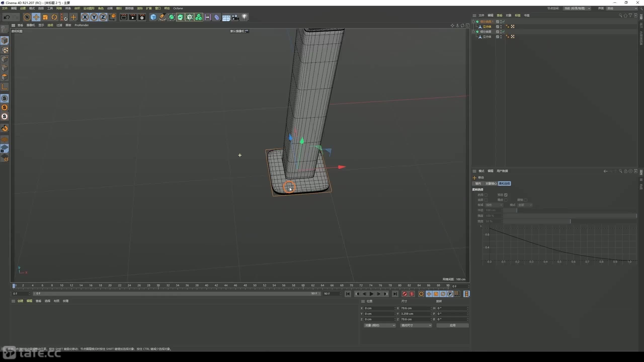
Task: Open the 文件 menu in the main menu bar
Action: click(x=5, y=8)
